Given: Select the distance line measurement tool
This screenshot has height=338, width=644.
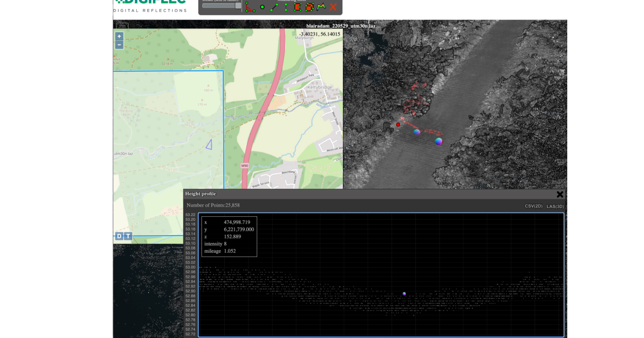Looking at the screenshot, I should pos(274,6).
